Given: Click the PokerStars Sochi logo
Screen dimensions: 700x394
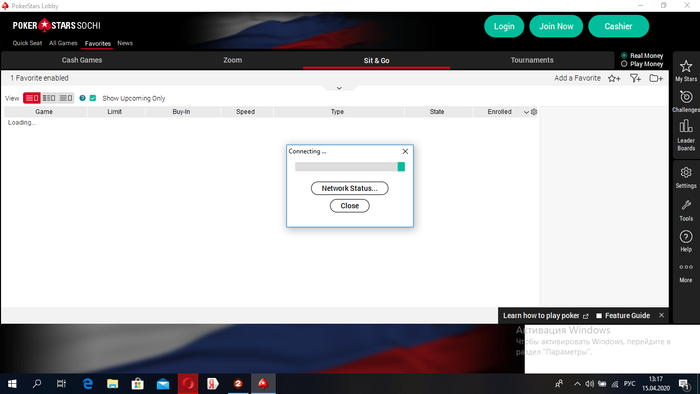Looking at the screenshot, I should click(x=56, y=25).
